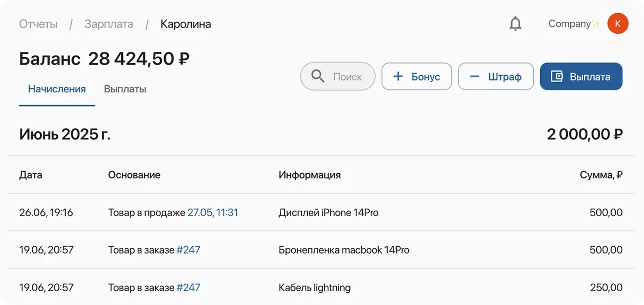Click the Сумма, ₽ column header
The image size is (644, 305).
[601, 175]
